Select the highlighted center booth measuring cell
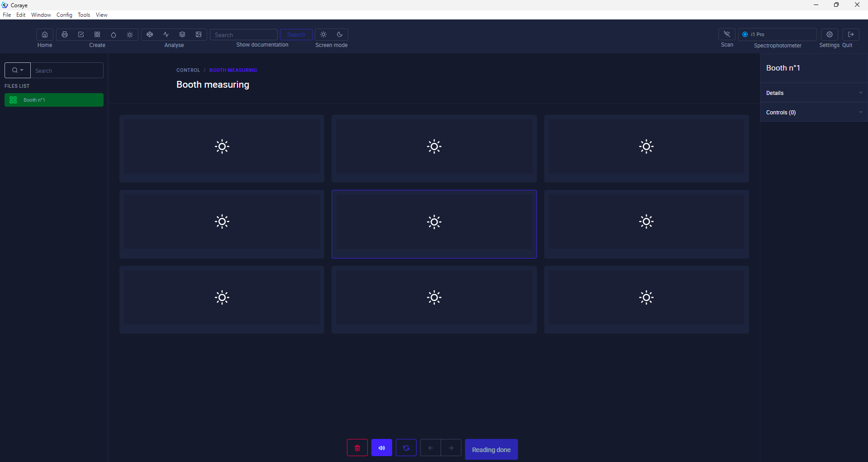The image size is (868, 462). click(x=434, y=224)
